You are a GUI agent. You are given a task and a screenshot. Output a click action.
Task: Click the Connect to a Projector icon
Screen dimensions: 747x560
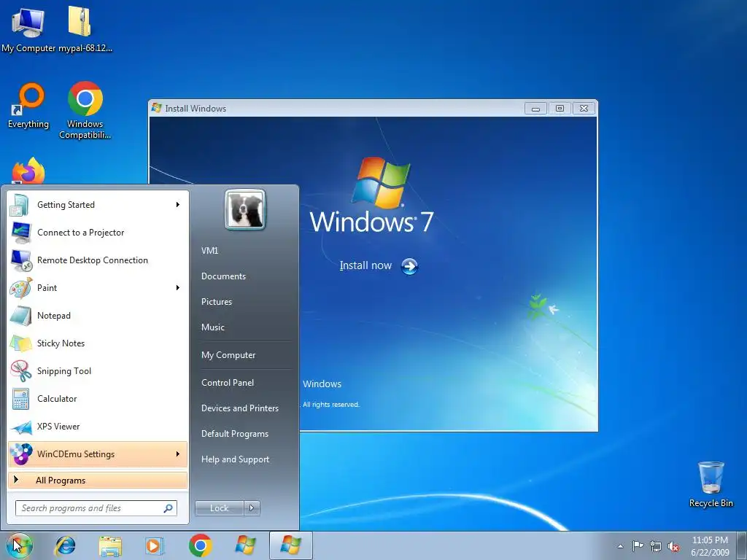20,233
